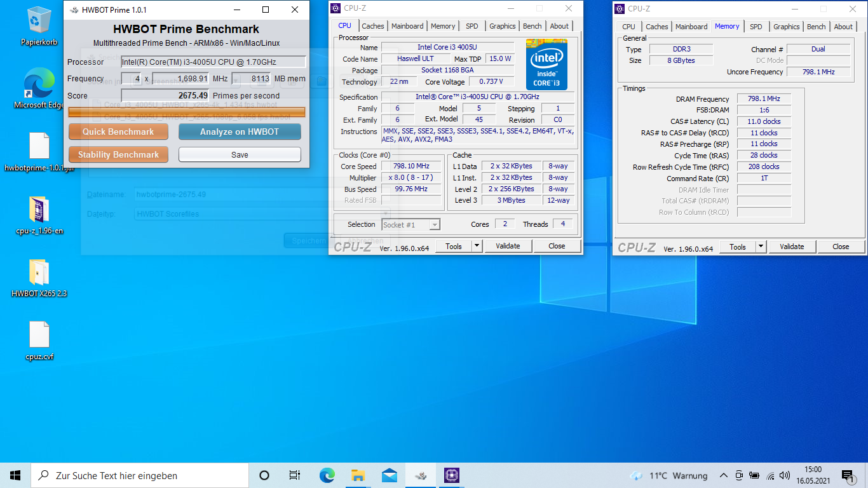This screenshot has width=868, height=488.
Task: Open the Mail app on the taskbar
Action: [389, 475]
